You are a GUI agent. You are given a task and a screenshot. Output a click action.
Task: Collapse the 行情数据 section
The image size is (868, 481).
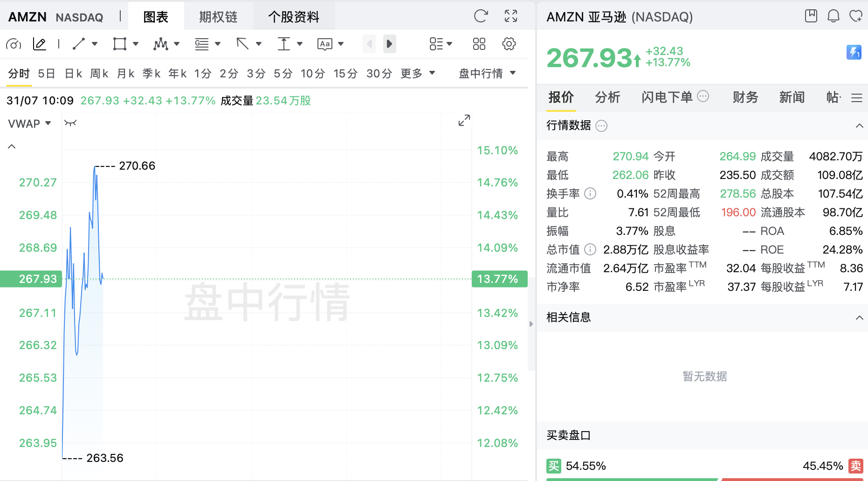859,126
